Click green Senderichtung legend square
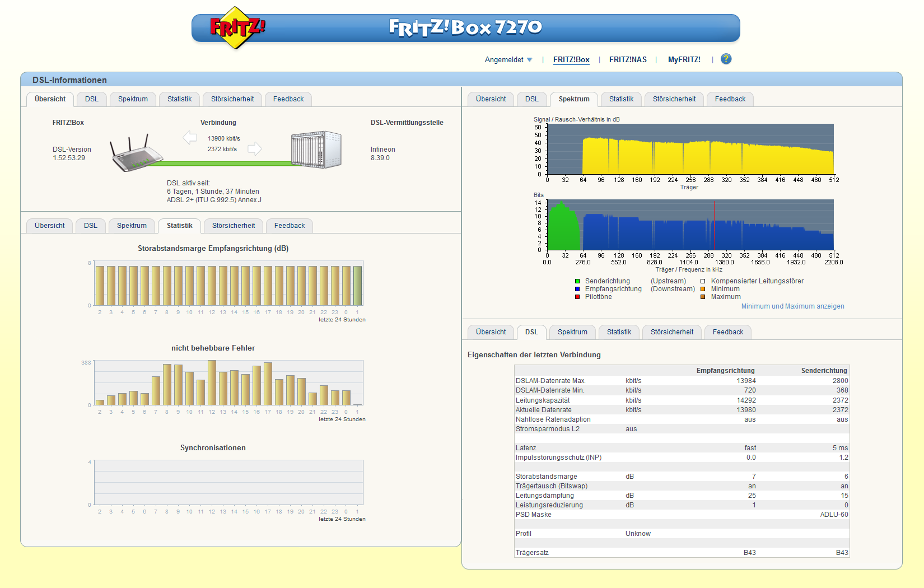 point(577,281)
